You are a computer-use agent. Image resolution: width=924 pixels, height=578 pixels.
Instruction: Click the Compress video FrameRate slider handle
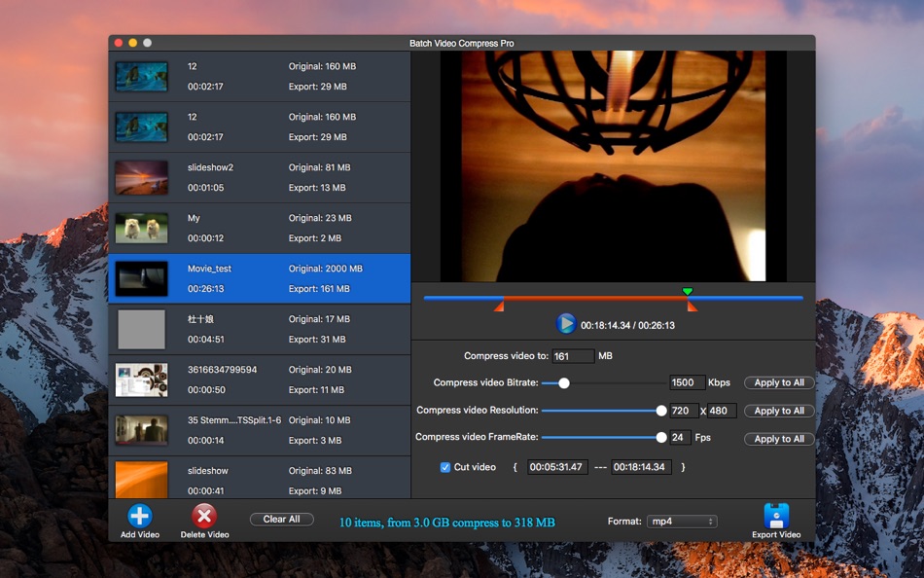[661, 438]
